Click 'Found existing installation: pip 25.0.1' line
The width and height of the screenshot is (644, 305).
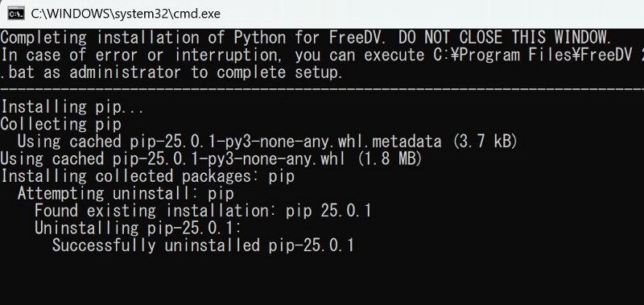pos(203,211)
